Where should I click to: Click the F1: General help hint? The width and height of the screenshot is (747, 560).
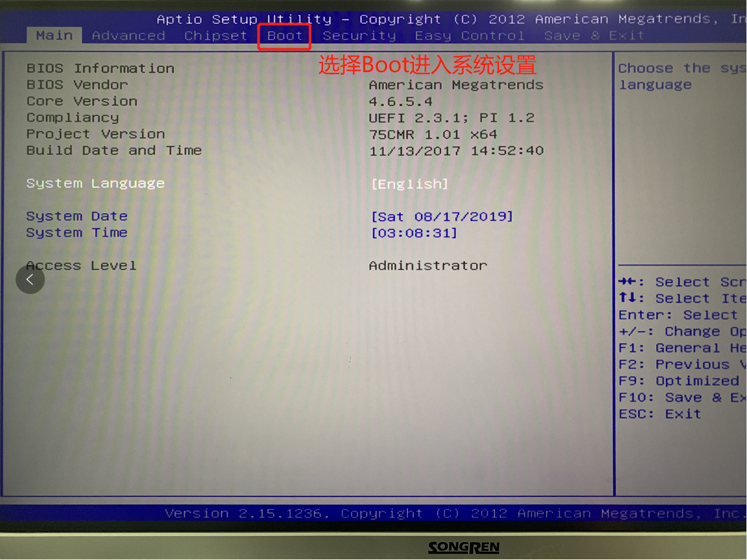(682, 348)
